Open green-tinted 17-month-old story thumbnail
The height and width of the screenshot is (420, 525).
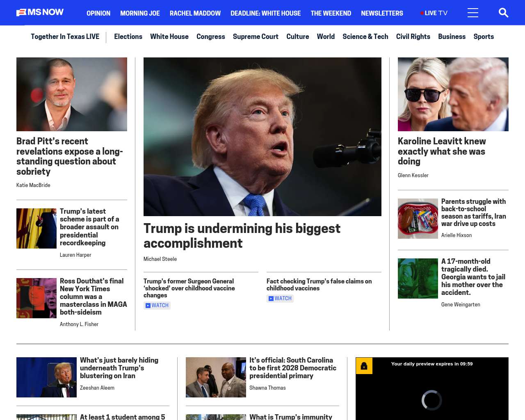(x=418, y=278)
